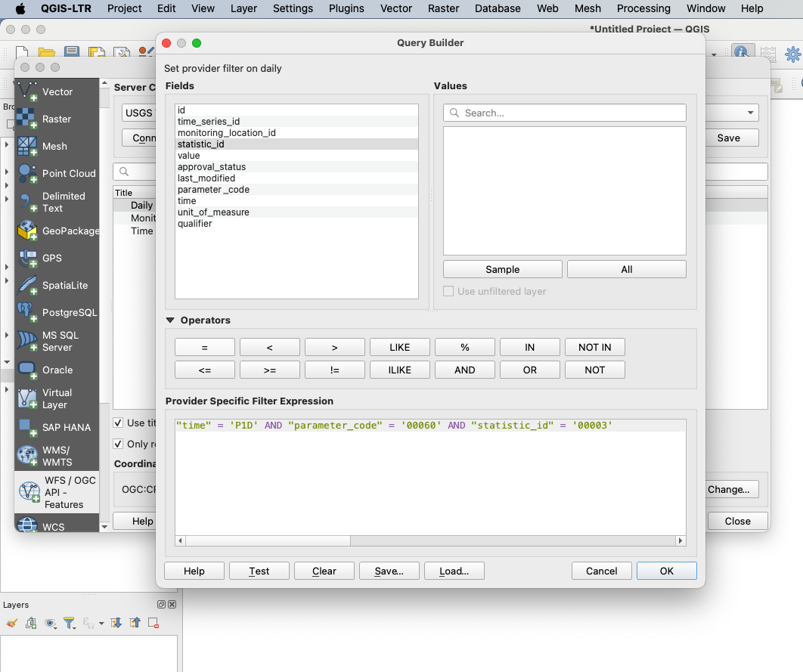Insert the LIKE operator
The height and width of the screenshot is (672, 803).
(x=399, y=347)
